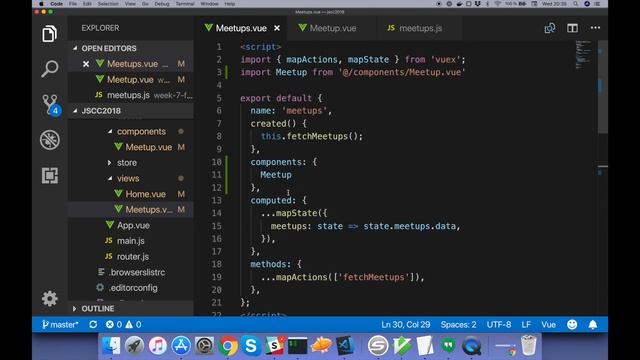The image size is (640, 360).
Task: Open Launchpad rocket in the dock
Action: point(134,346)
